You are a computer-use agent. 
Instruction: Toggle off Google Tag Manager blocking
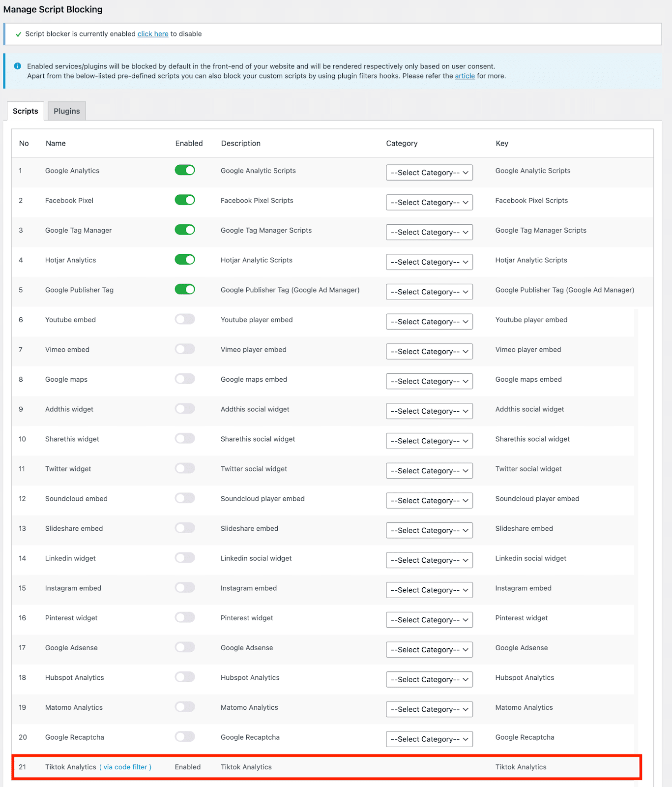coord(185,230)
